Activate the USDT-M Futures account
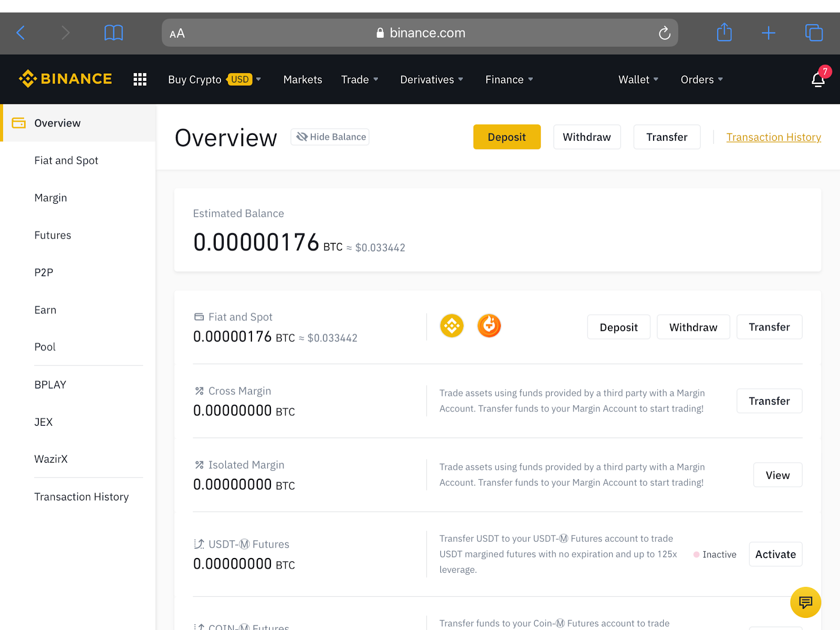 tap(775, 554)
